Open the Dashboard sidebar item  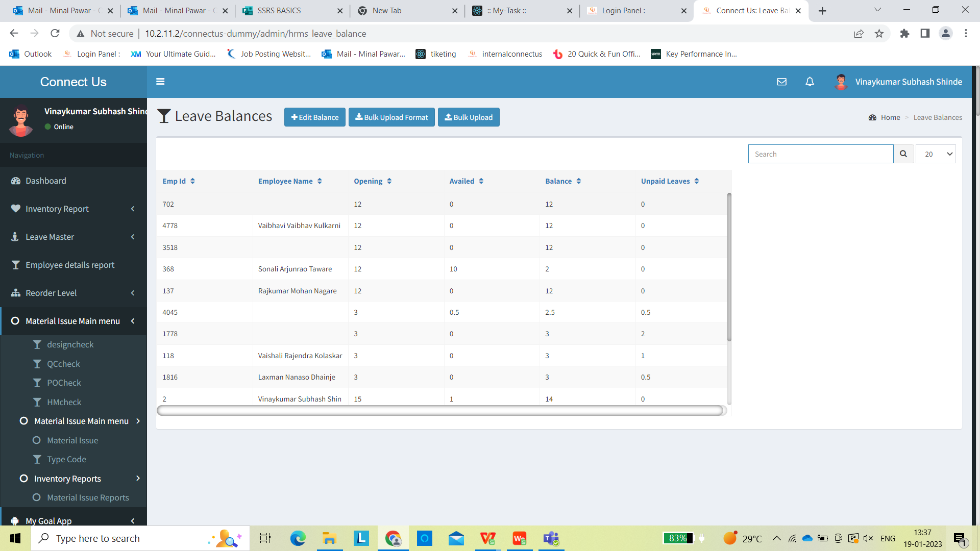coord(73,181)
